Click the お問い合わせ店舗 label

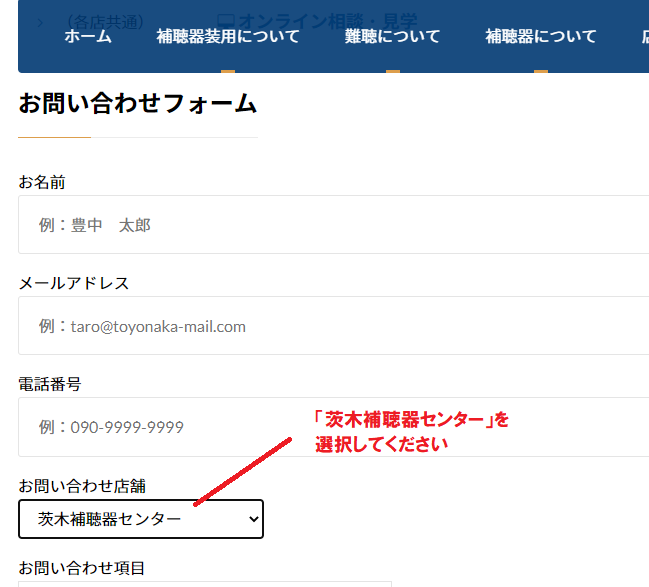coord(82,486)
